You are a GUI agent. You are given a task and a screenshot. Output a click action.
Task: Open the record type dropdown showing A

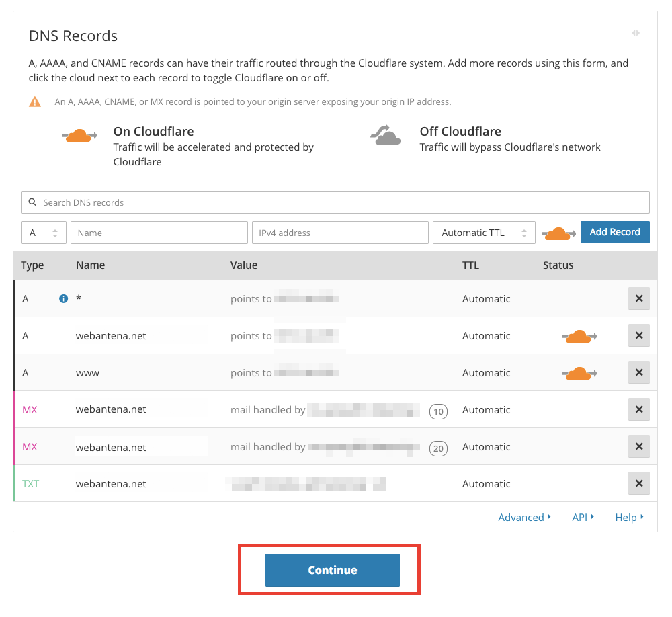point(44,233)
